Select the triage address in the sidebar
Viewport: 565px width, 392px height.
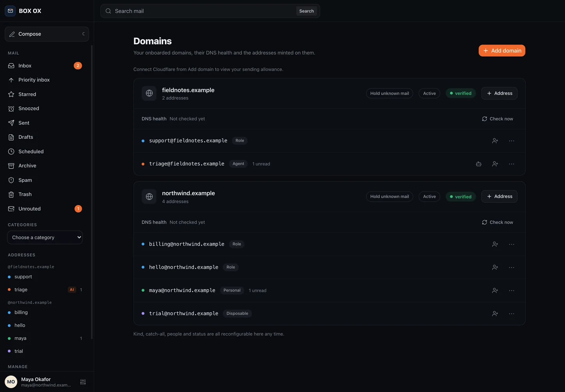coord(45,290)
